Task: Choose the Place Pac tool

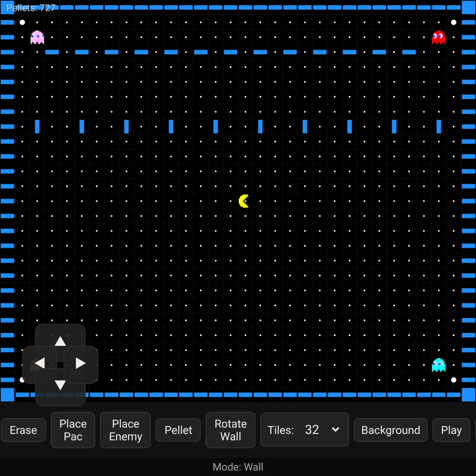Action: tap(73, 430)
